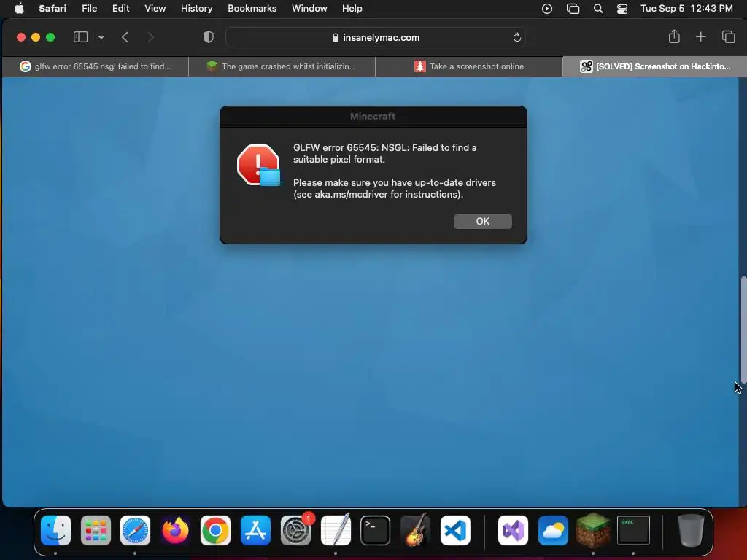Open the Trash from the Dock
Image resolution: width=747 pixels, height=560 pixels.
click(691, 530)
